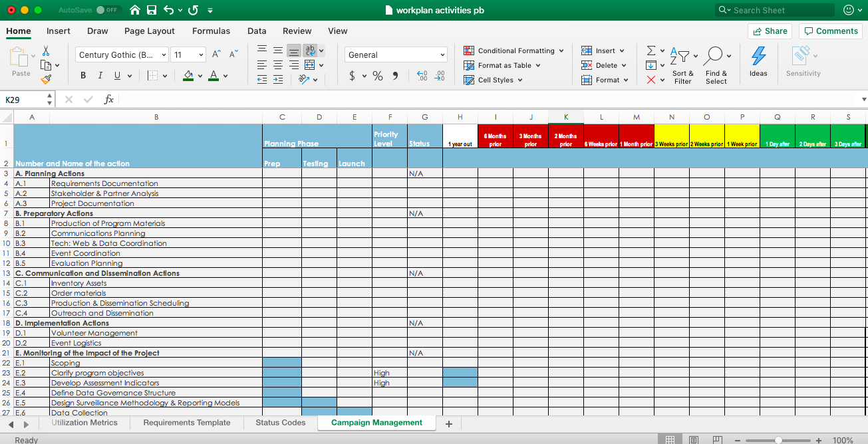Apply percent style to cell
The image size is (868, 444).
(378, 76)
